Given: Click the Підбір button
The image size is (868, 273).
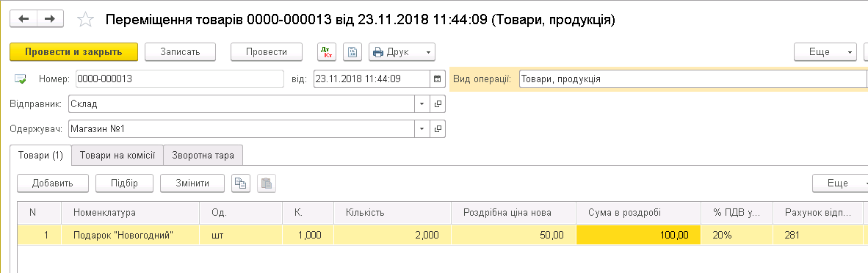Looking at the screenshot, I should pos(124,183).
